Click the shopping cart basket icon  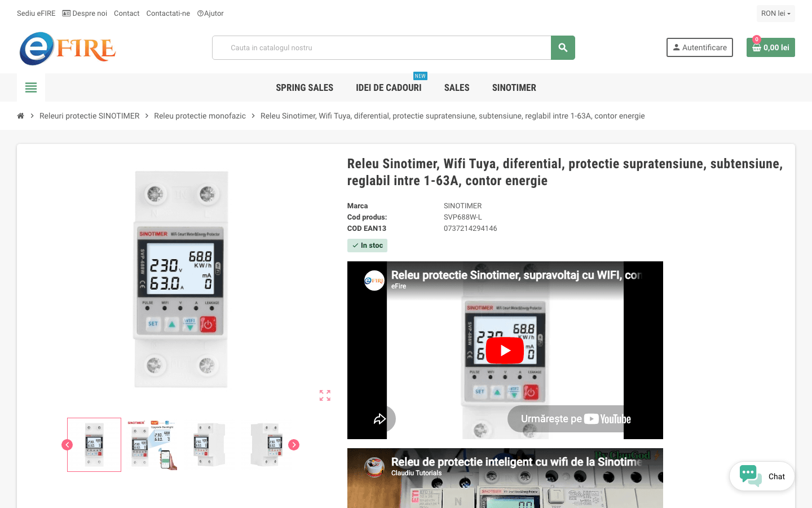tap(757, 48)
